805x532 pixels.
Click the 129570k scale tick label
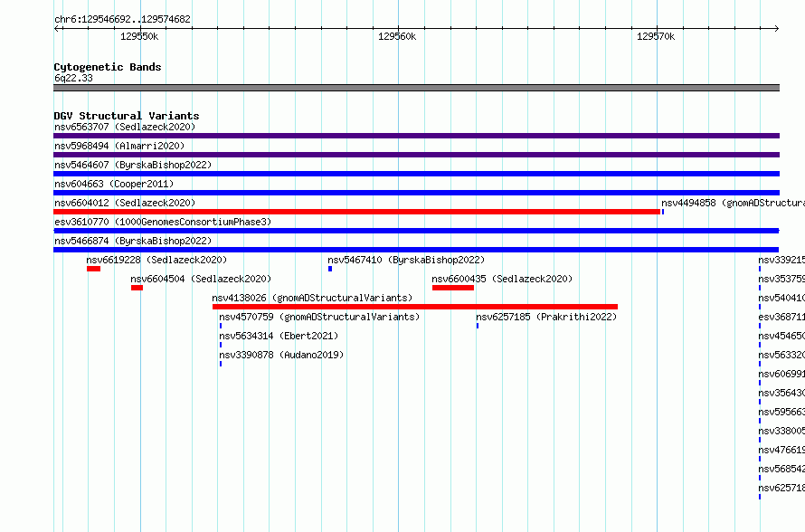[656, 36]
